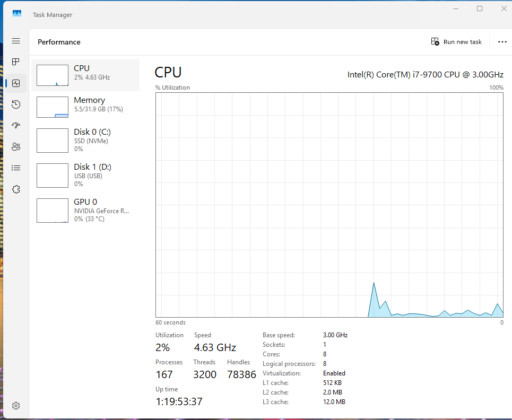Click the L1 cache 512 KB value

332,383
